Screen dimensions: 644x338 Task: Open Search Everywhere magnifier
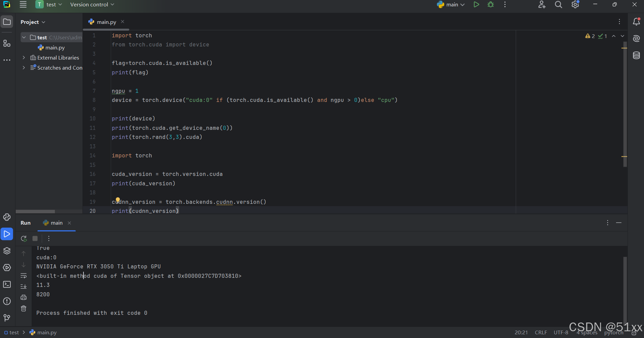558,4
